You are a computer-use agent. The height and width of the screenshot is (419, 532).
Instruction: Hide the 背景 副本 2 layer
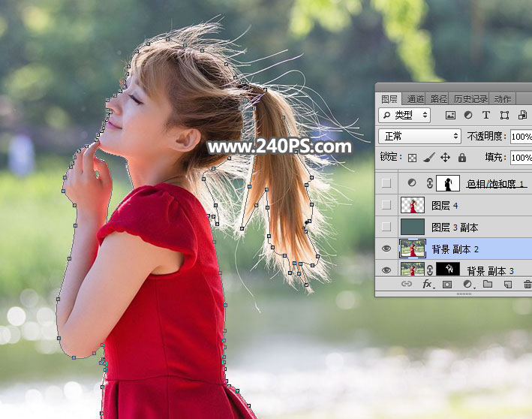pos(386,249)
